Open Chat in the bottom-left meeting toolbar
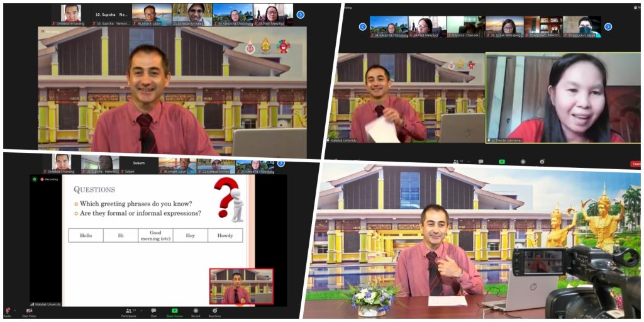The image size is (644, 322). tap(153, 311)
